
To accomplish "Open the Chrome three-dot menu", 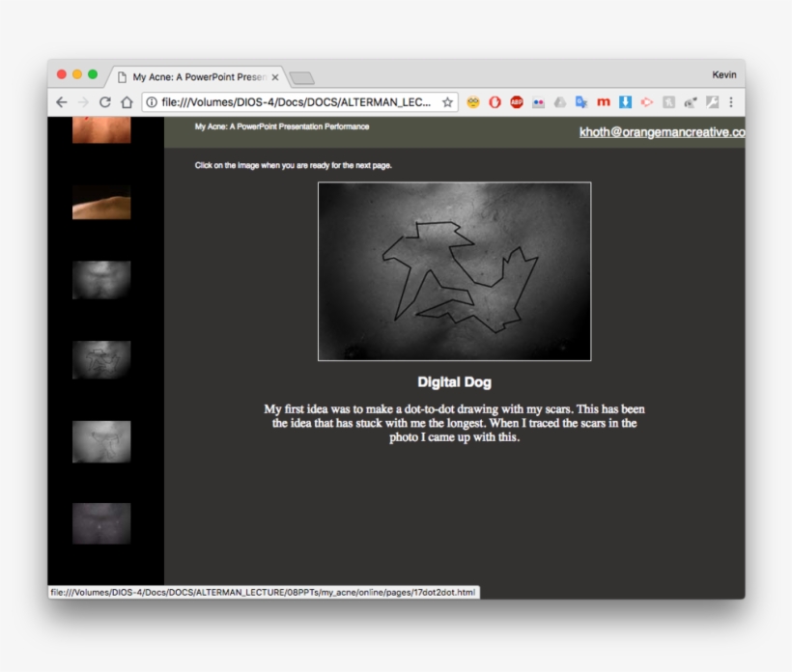I will pos(731,102).
